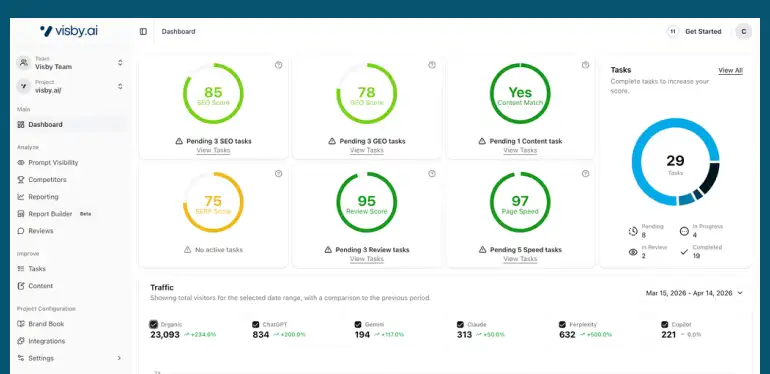Uncheck the Claude traffic checkbox
Image resolution: width=770 pixels, height=374 pixels.
pyautogui.click(x=460, y=324)
